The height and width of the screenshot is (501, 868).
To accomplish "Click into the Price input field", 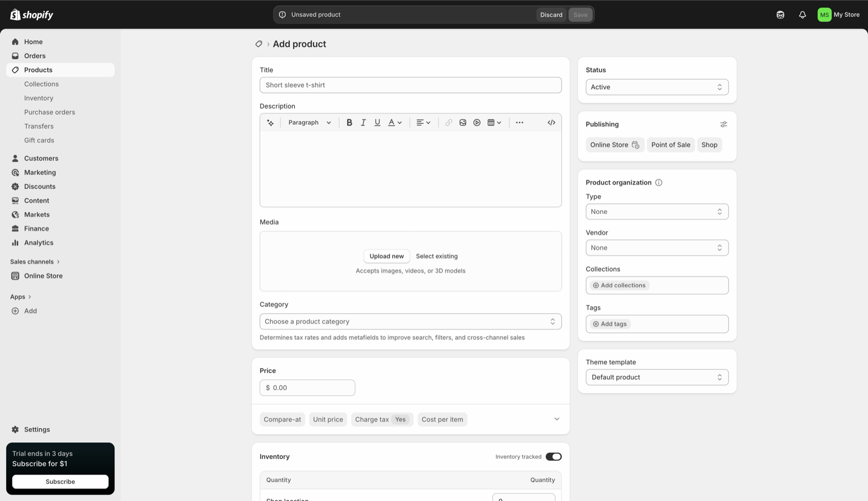I will [307, 388].
